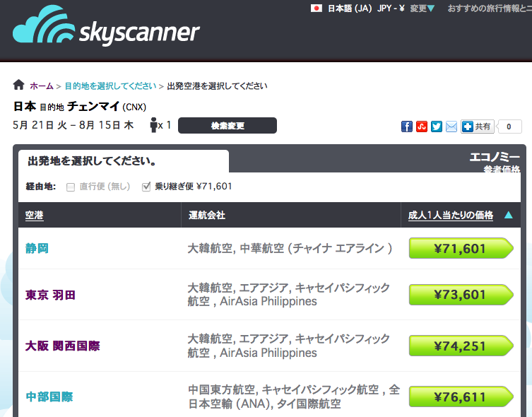Sort by 空港 column header
This screenshot has width=532, height=417.
[35, 215]
